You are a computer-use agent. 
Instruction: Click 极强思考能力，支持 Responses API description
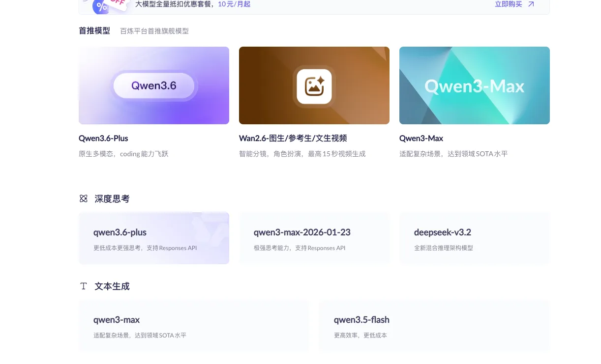click(300, 248)
